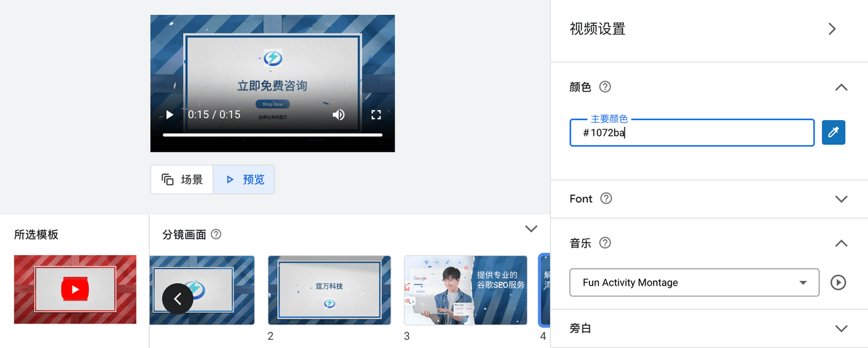Open help for 音乐 section
This screenshot has width=868, height=348.
click(606, 243)
